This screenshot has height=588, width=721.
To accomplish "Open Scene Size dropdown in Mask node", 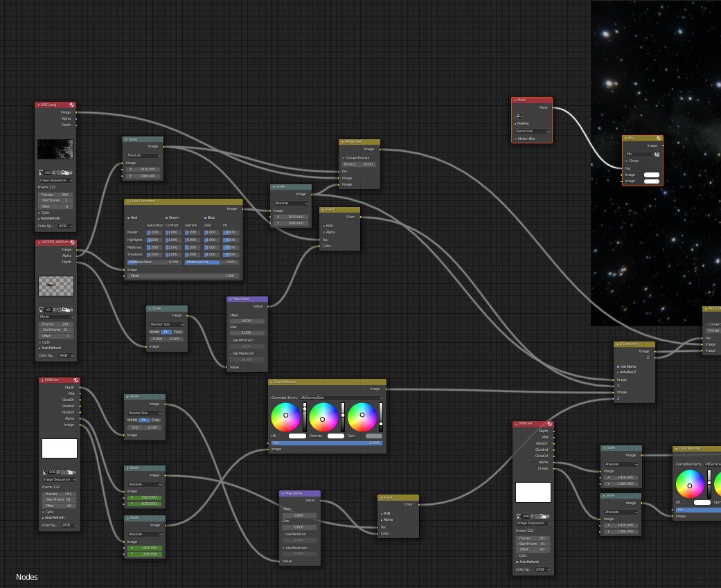I will [x=532, y=131].
